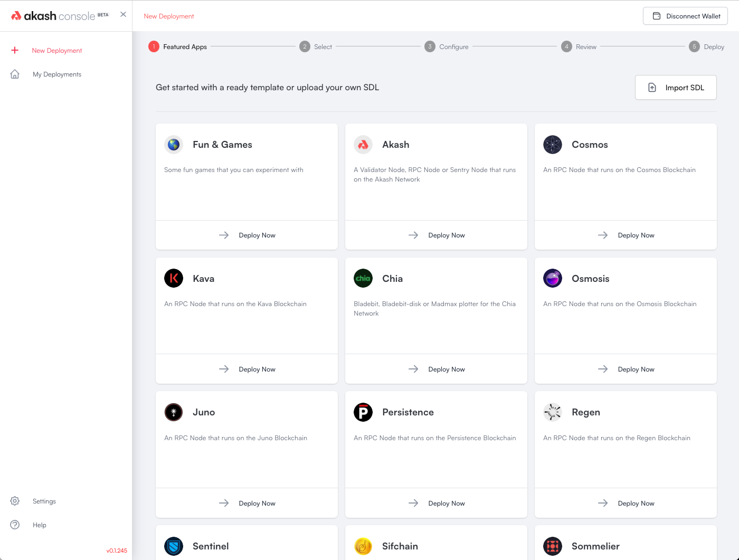Viewport: 739px width, 560px height.
Task: Click the Sifchain logo icon
Action: [x=363, y=546]
